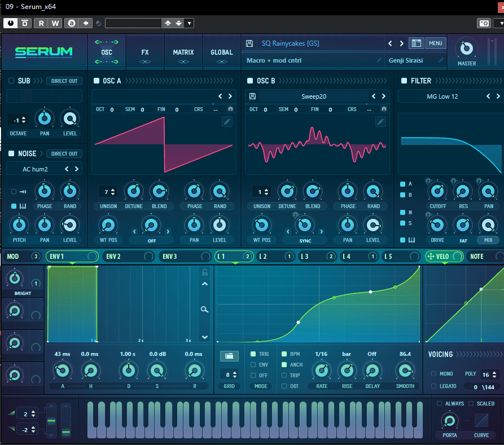Disable the LFO BPM sync checkbox
504x445 pixels.
[284, 354]
